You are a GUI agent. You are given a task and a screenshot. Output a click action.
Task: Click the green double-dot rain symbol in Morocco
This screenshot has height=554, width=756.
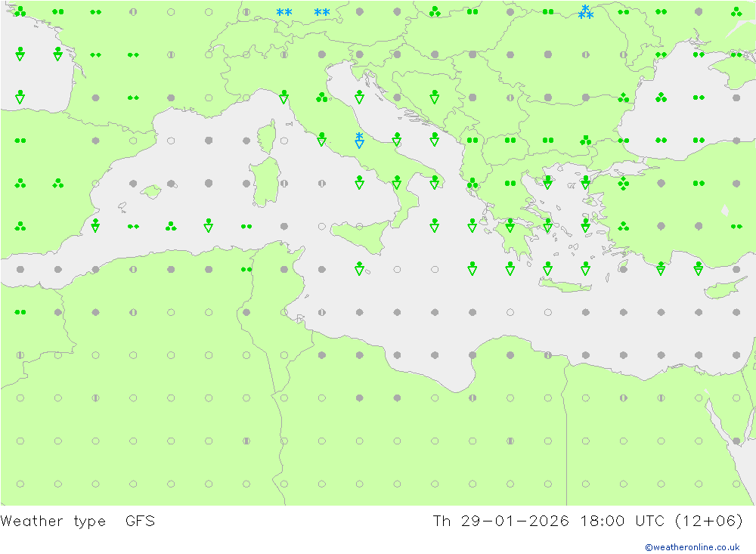point(20,312)
